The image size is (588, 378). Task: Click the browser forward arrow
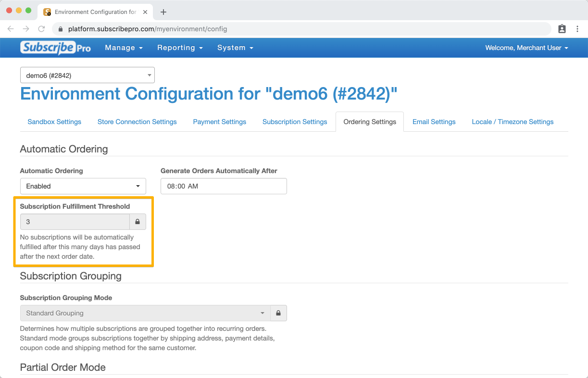pos(26,29)
